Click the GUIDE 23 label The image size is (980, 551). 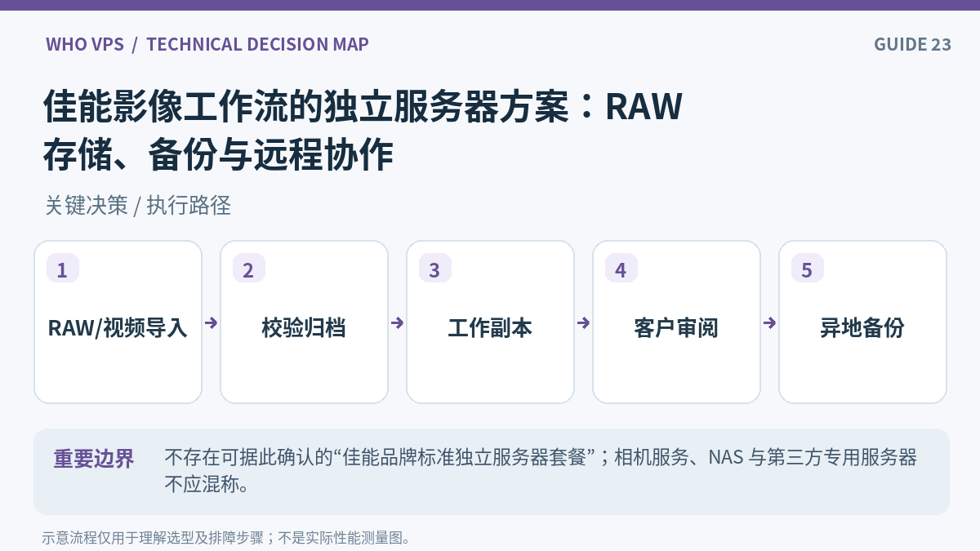[x=912, y=44]
